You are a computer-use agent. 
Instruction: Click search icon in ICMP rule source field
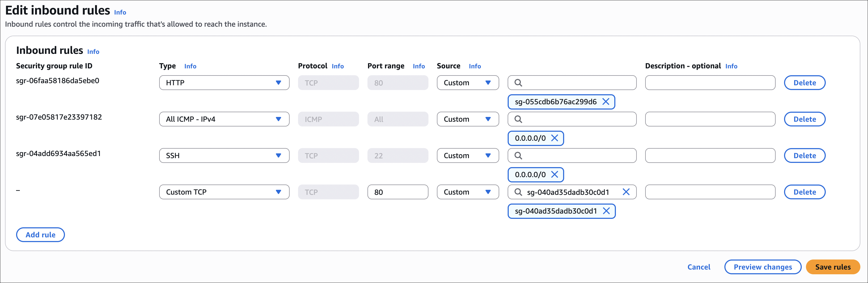[518, 119]
